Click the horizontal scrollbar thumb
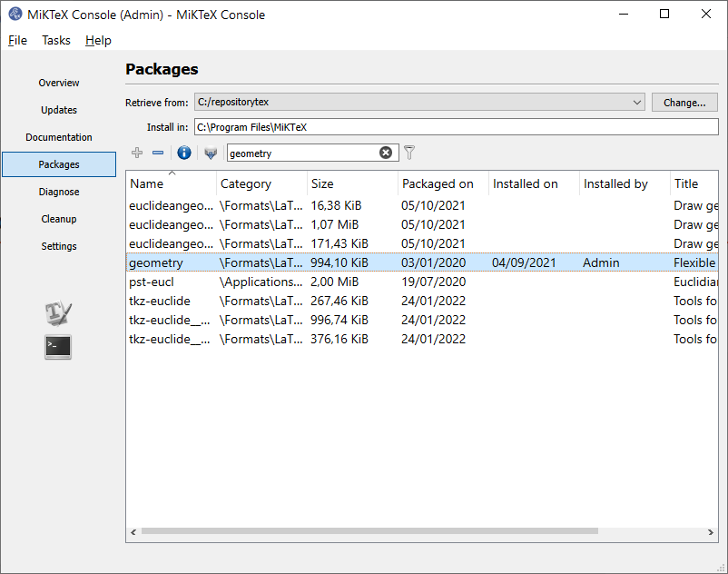This screenshot has width=728, height=574. (369, 531)
